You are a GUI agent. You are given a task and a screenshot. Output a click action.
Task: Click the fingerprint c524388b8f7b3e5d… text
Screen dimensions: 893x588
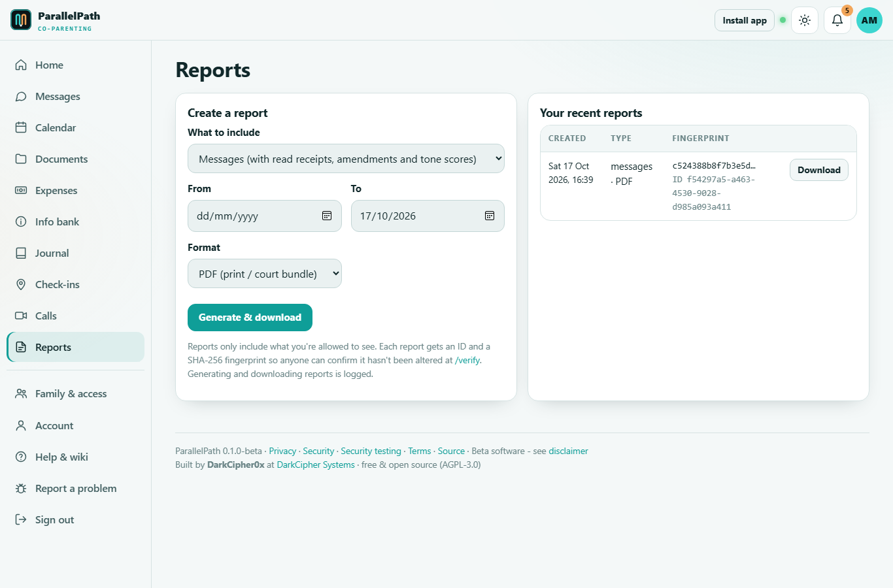click(x=714, y=165)
